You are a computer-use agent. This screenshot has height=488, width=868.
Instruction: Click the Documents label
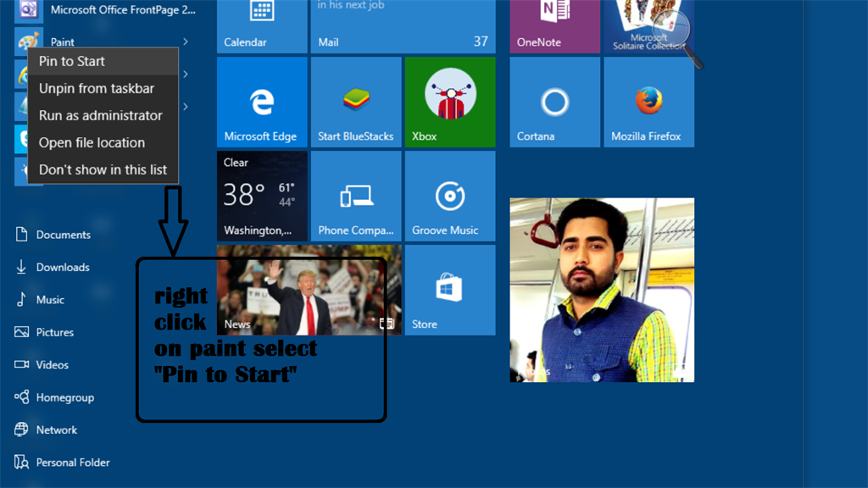coord(63,235)
